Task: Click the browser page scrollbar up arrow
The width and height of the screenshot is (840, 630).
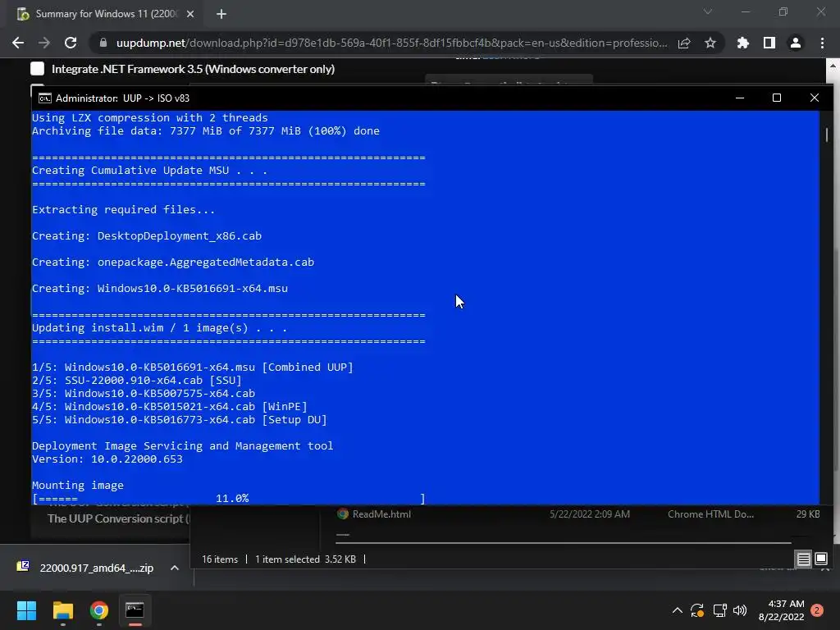Action: pos(833,66)
